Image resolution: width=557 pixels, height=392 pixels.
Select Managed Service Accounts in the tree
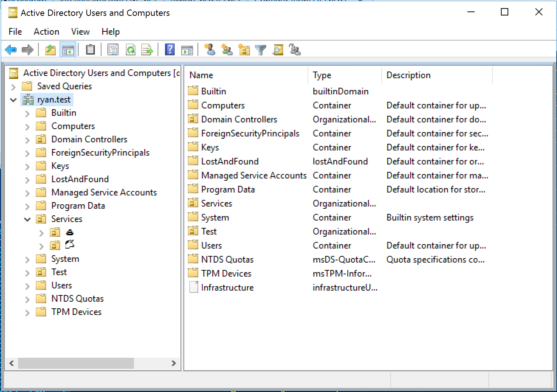(x=104, y=192)
